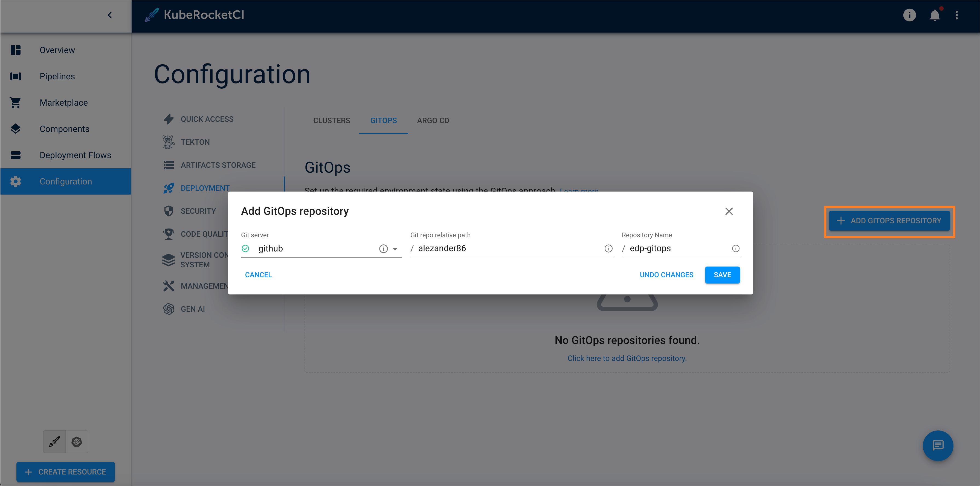980x486 pixels.
Task: Expand the Git server dropdown
Action: (395, 248)
